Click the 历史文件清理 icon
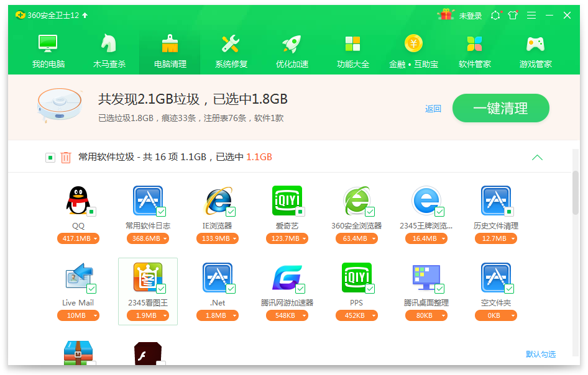The height and width of the screenshot is (375, 588). tap(496, 201)
